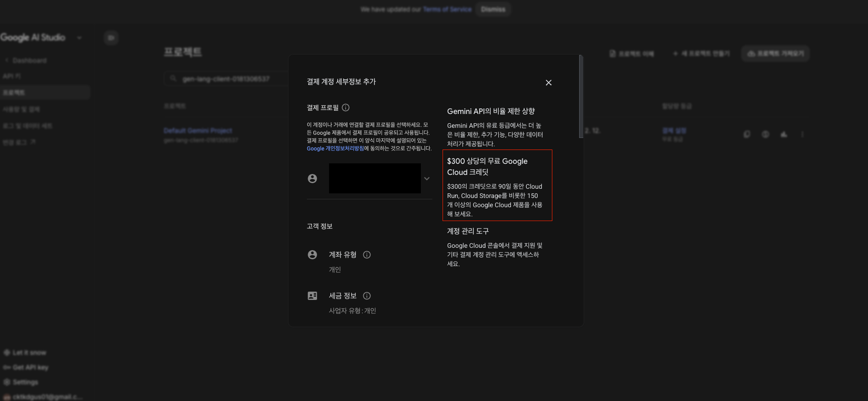The height and width of the screenshot is (401, 868).
Task: Click '개인' value under 계좌 유형
Action: (335, 270)
